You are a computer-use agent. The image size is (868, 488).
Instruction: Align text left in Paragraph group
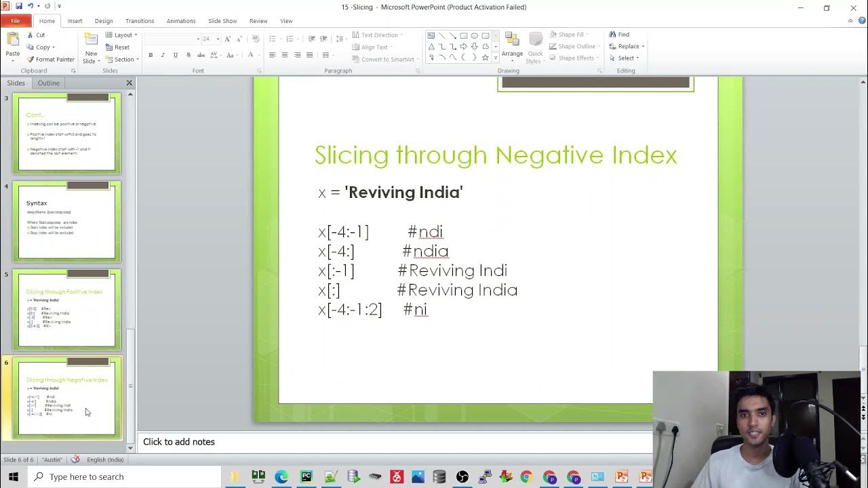tap(272, 55)
